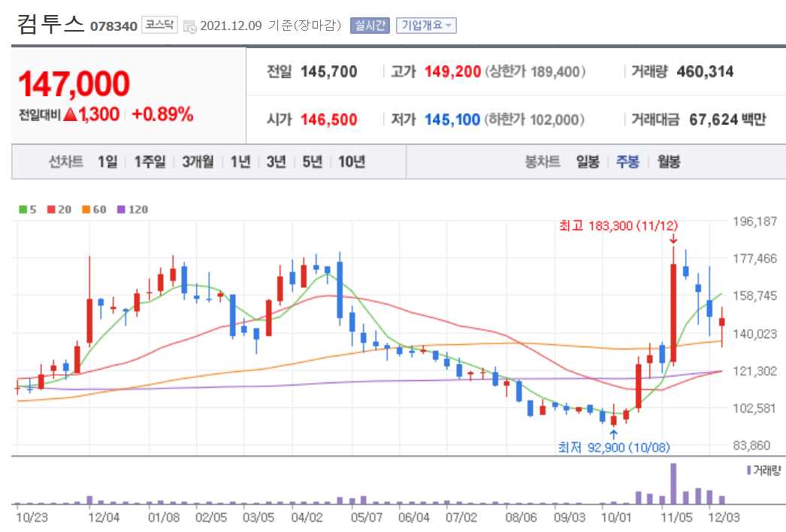Viewport: 786px width, 532px height.
Task: Click the 최고 183,300 (11/12) high marker
Action: [618, 225]
